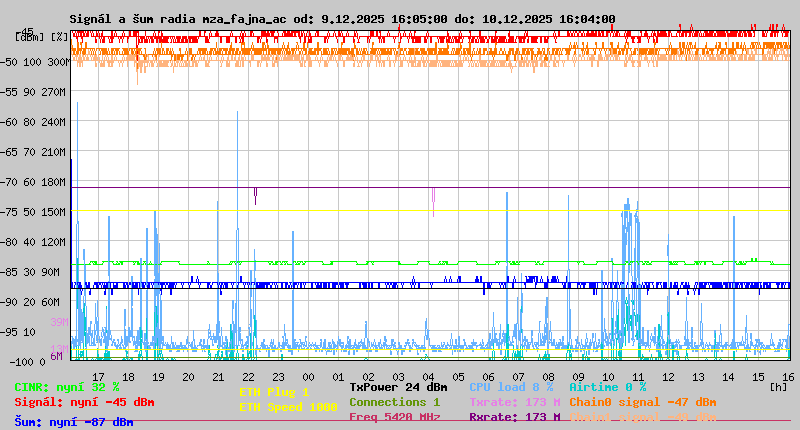Click the "-90 20 60M" y-axis label
This screenshot has width=800, height=430.
pos(30,302)
